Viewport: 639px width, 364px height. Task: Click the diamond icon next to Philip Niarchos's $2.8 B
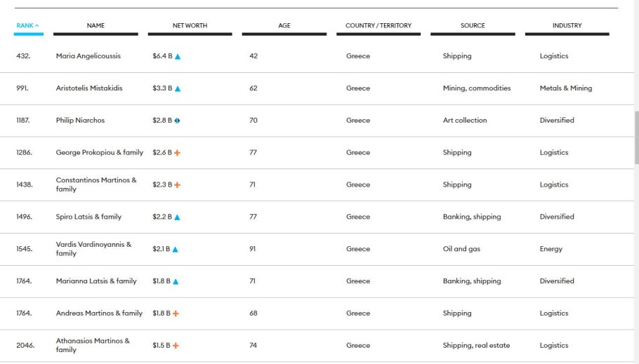(x=177, y=121)
